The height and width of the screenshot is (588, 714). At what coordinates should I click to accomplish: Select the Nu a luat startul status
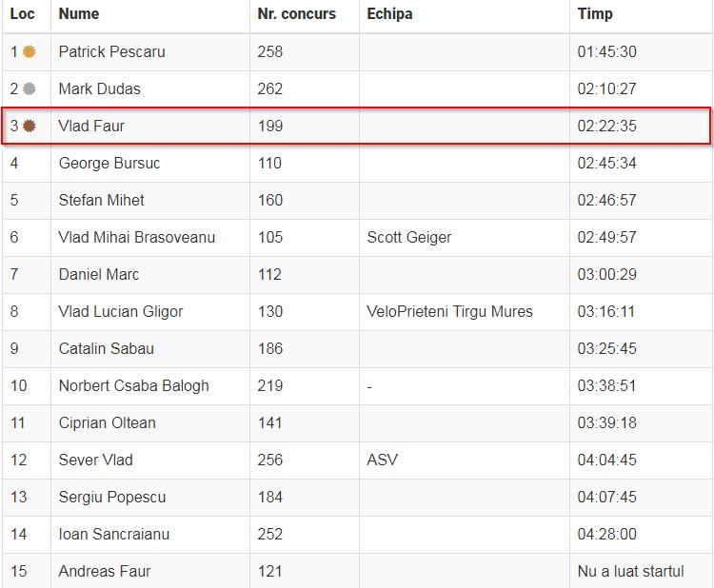tap(630, 572)
